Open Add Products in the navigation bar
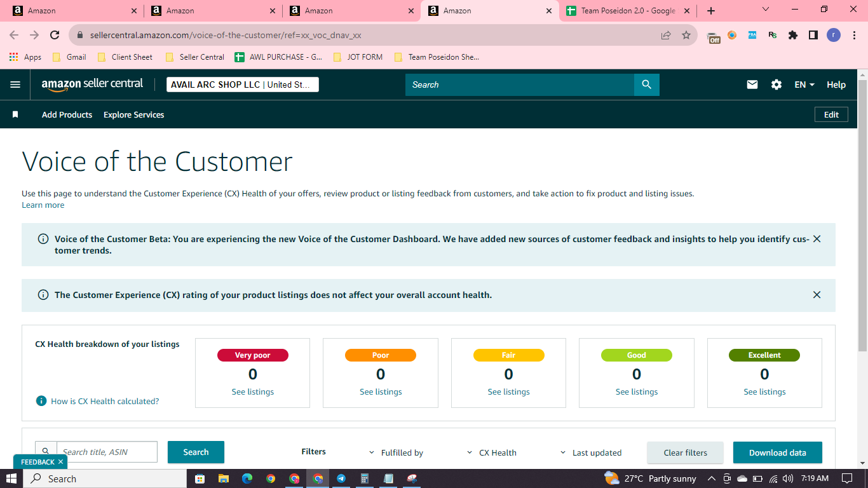The width and height of the screenshot is (868, 488). 67,114
